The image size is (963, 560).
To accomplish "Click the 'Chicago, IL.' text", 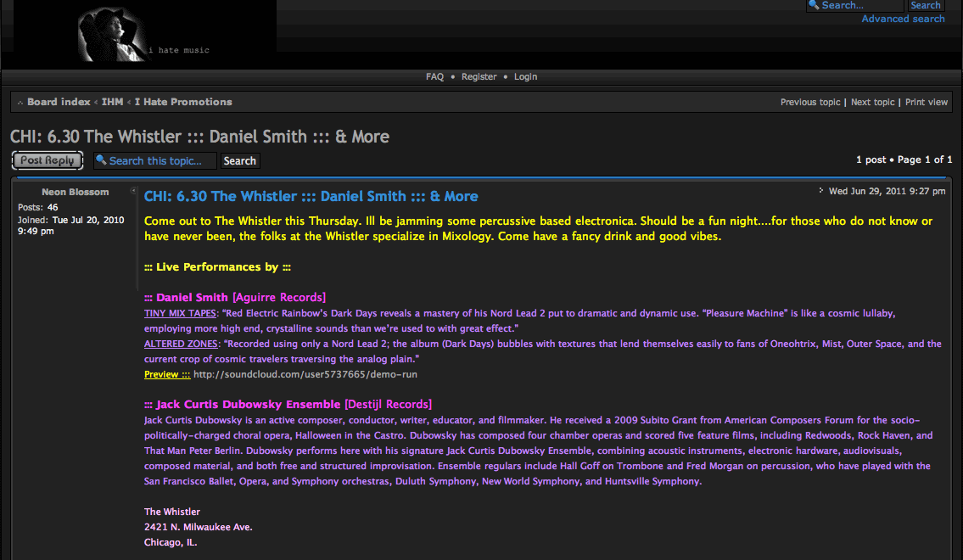I will tap(171, 542).
